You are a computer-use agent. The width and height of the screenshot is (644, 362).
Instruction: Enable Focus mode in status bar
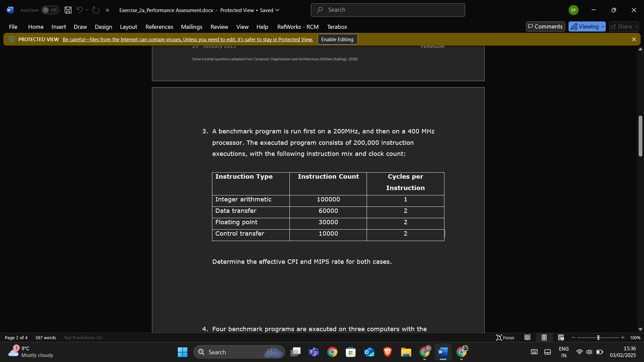(505, 338)
